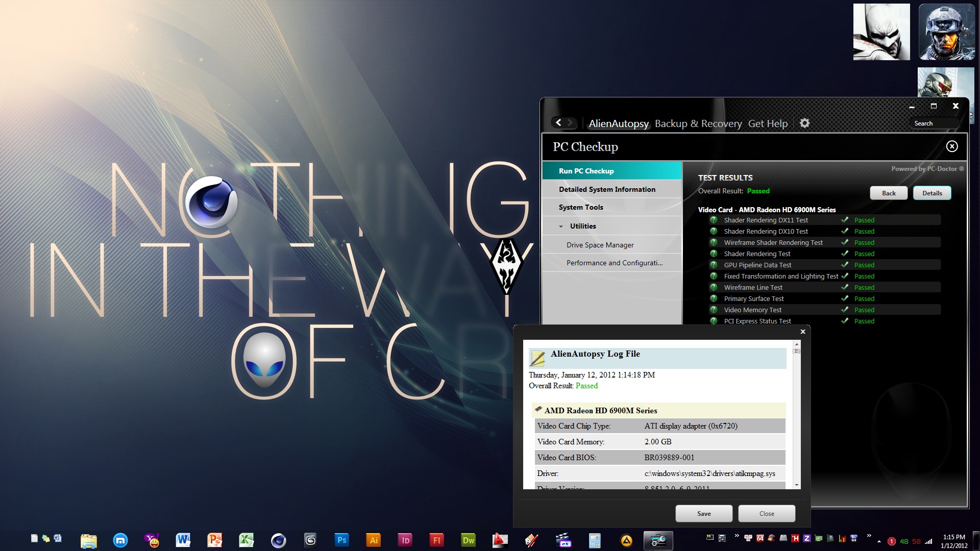Click help icon beside PCI Express Status Test
The image size is (980, 551).
(714, 321)
